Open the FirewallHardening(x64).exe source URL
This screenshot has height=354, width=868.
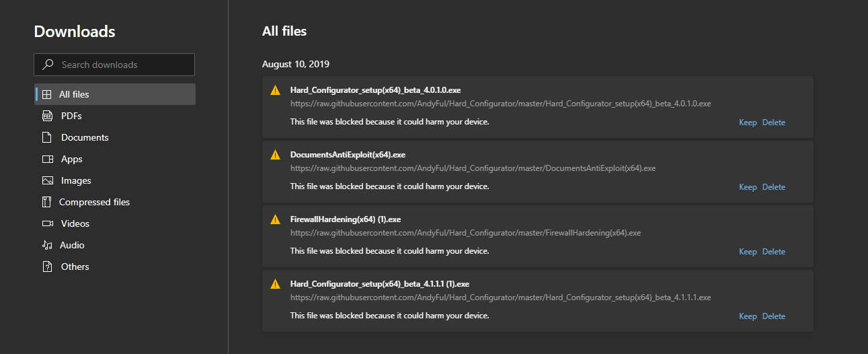(x=465, y=233)
